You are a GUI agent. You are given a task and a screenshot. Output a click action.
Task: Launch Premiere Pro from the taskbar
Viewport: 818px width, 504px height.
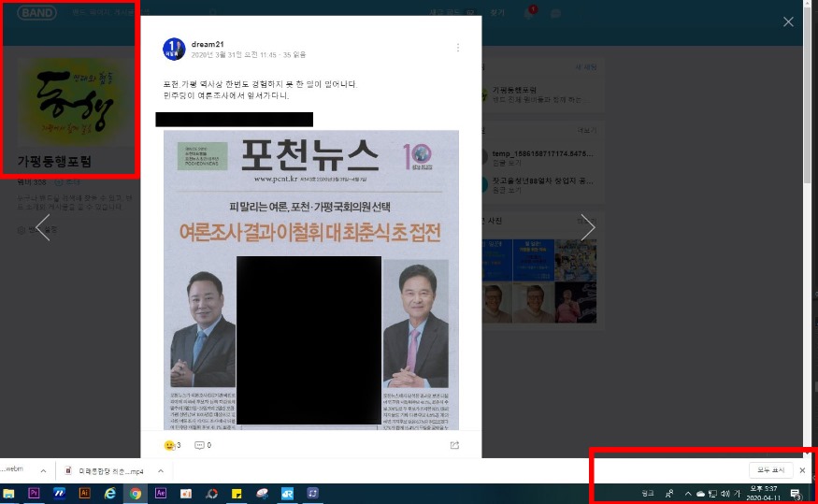(x=34, y=493)
